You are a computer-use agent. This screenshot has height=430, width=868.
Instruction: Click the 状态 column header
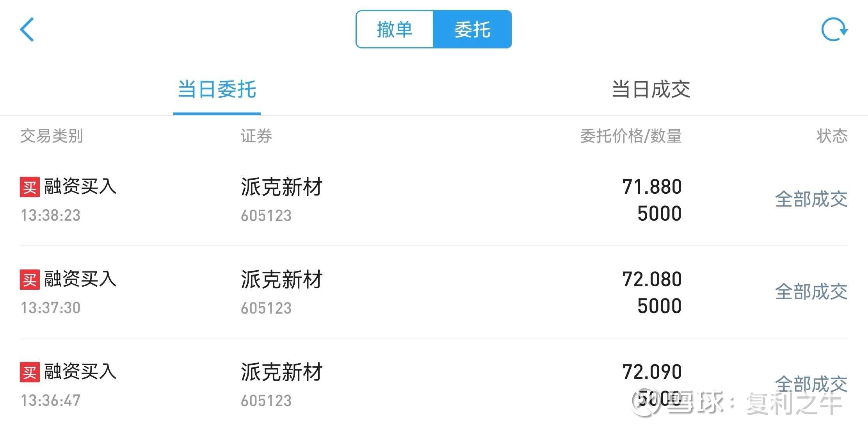(x=832, y=136)
